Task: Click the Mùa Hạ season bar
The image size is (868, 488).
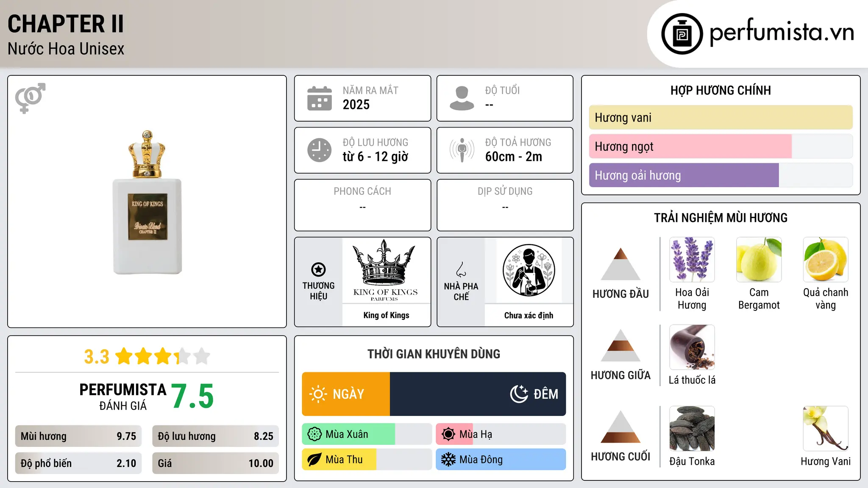Action: (x=501, y=434)
